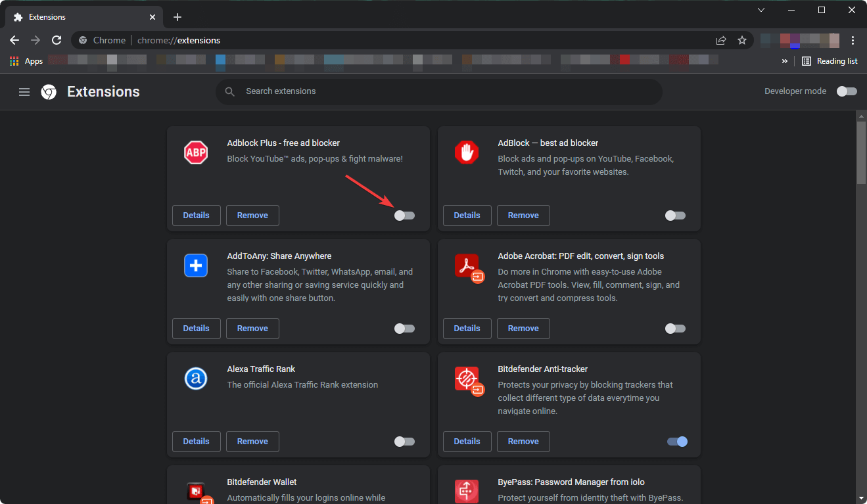Click the Chrome logo beside the Extensions title
The width and height of the screenshot is (867, 504).
pyautogui.click(x=49, y=92)
